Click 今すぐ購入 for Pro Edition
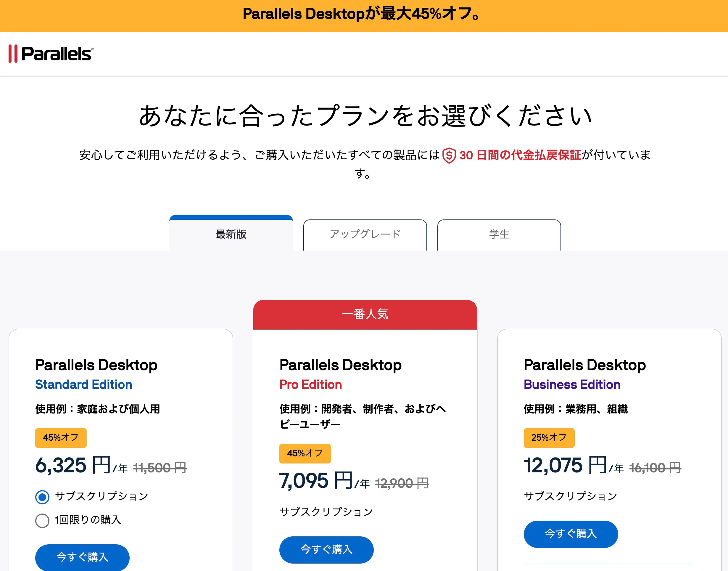 click(x=326, y=549)
